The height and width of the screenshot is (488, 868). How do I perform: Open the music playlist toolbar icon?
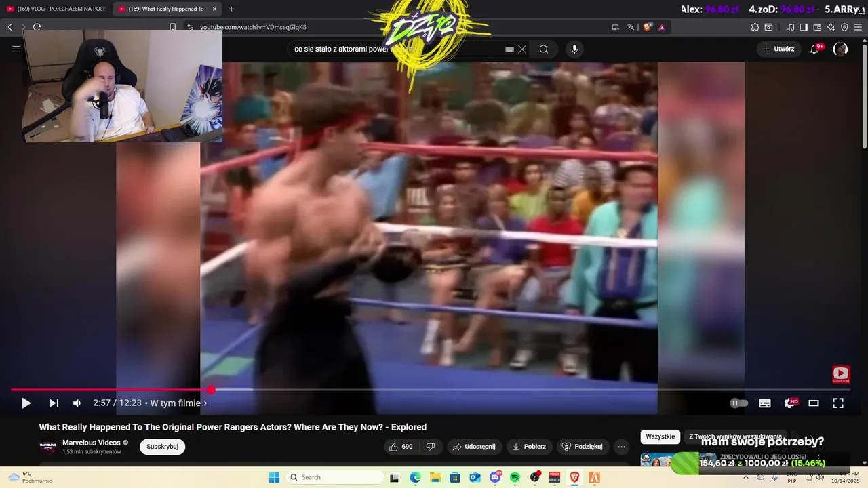coord(790,27)
